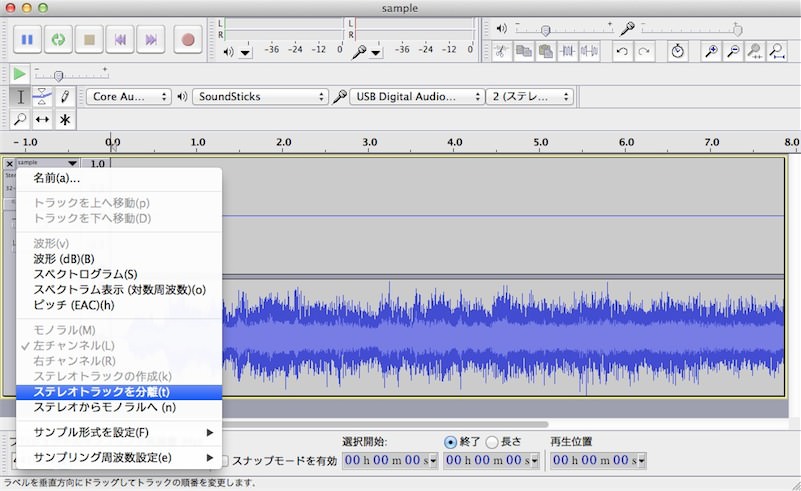The height and width of the screenshot is (491, 801).
Task: Click Fit Selection zoom icon
Action: (x=755, y=51)
